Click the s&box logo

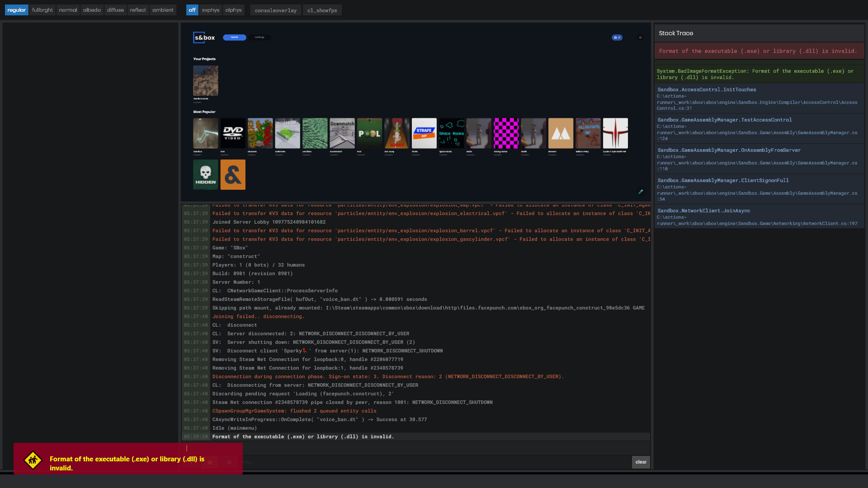coord(204,38)
